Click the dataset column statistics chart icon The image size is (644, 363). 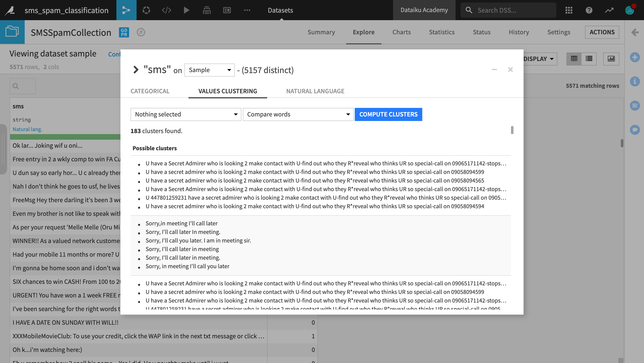click(x=611, y=59)
